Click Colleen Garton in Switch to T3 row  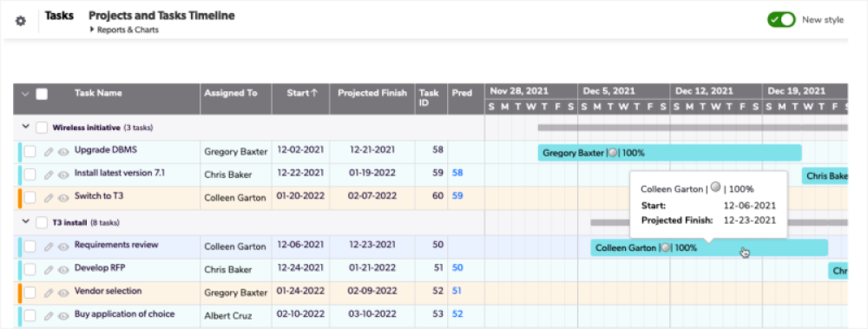235,198
